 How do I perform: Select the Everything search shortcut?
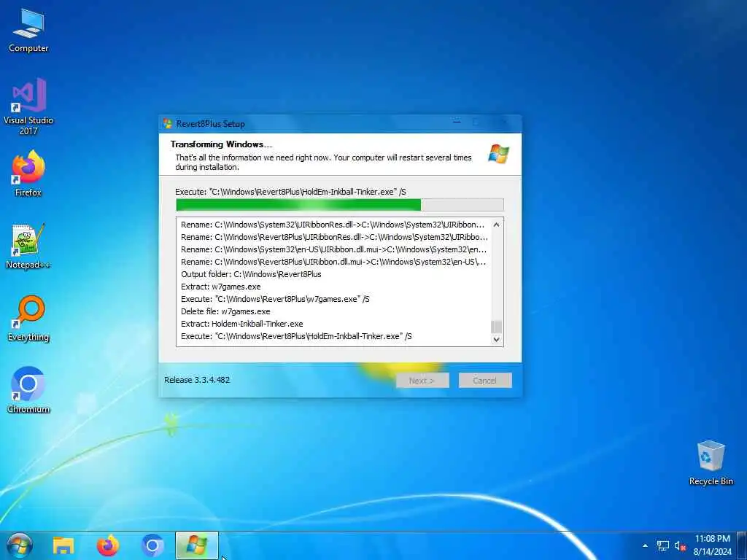tap(28, 319)
